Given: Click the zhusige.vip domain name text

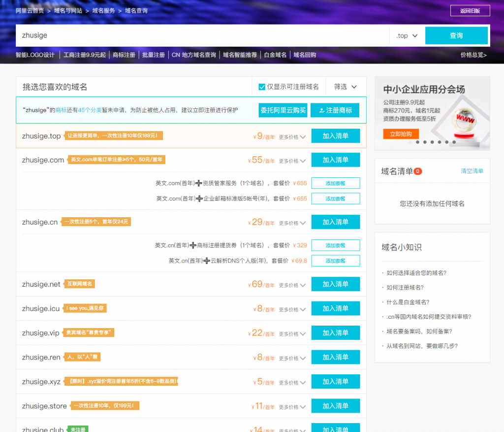Looking at the screenshot, I should coord(40,333).
